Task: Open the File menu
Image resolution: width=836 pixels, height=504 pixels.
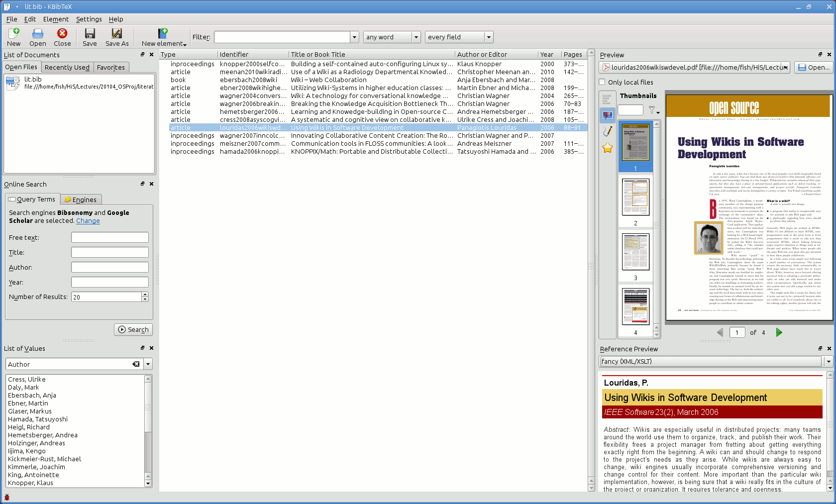Action: pyautogui.click(x=11, y=19)
